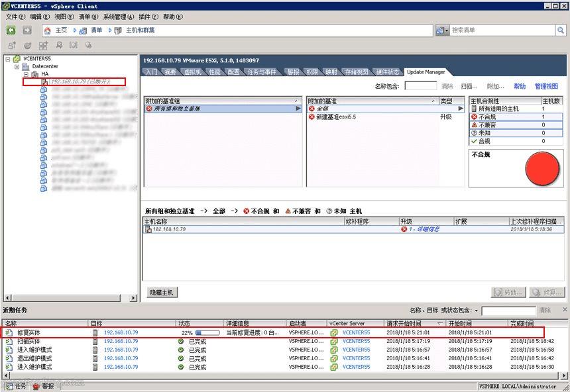Click the 搜索清单 search field
The width and height of the screenshot is (570, 392).
point(502,30)
